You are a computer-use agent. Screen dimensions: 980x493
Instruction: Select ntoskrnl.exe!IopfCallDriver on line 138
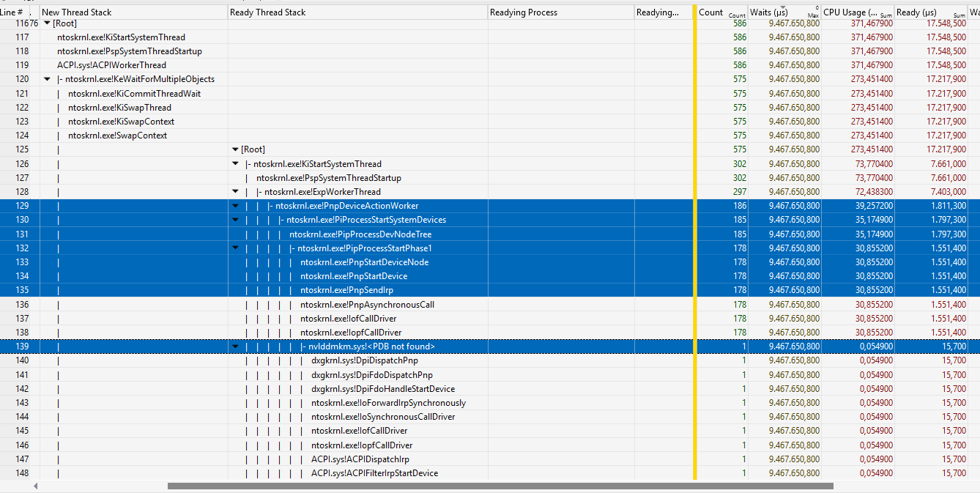pyautogui.click(x=351, y=333)
